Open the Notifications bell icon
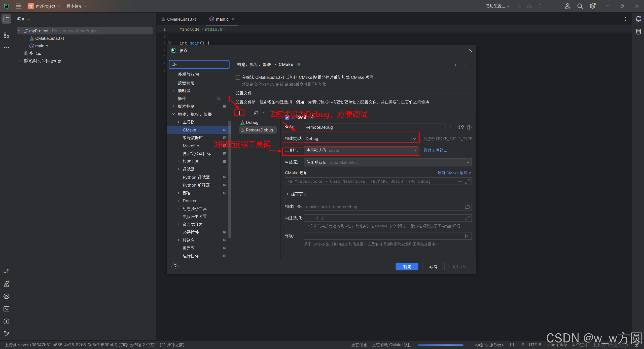Viewport: 644px width, 349px height. pyautogui.click(x=638, y=19)
